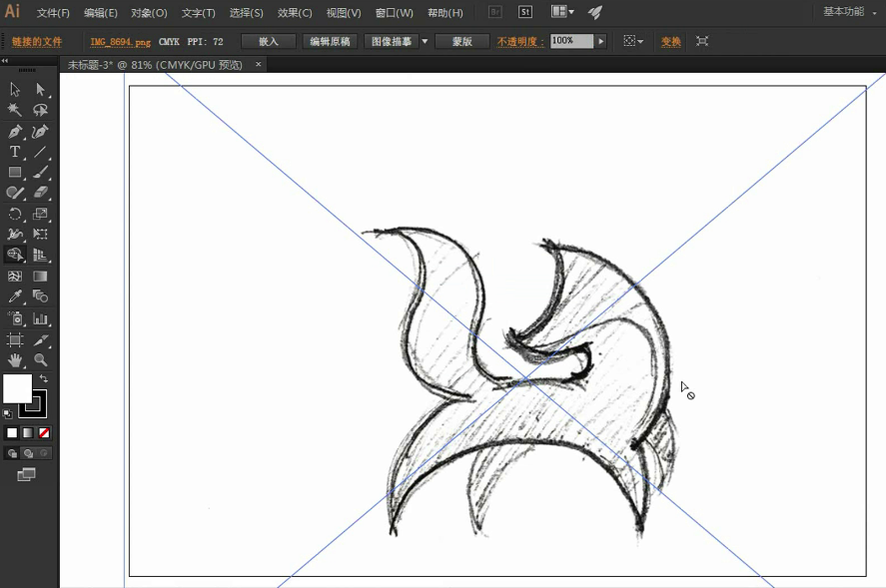This screenshot has width=886, height=588.
Task: Select the Shape Builder tool
Action: click(15, 255)
